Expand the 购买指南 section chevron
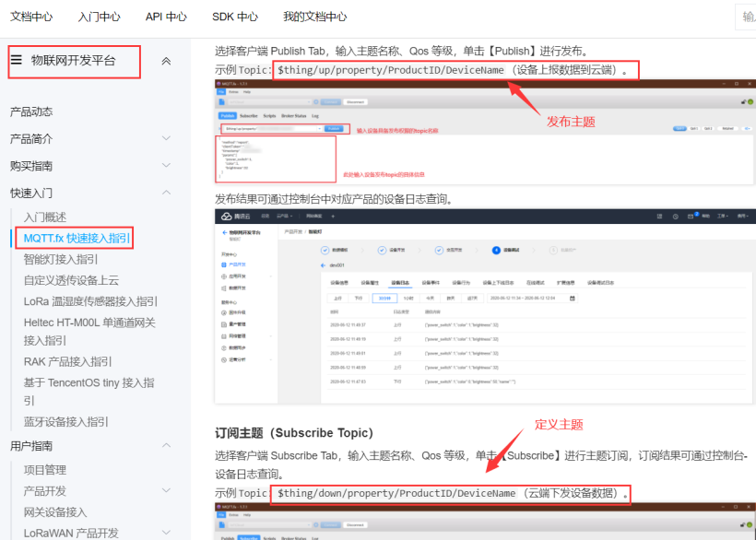This screenshot has height=540, width=756. (x=166, y=166)
